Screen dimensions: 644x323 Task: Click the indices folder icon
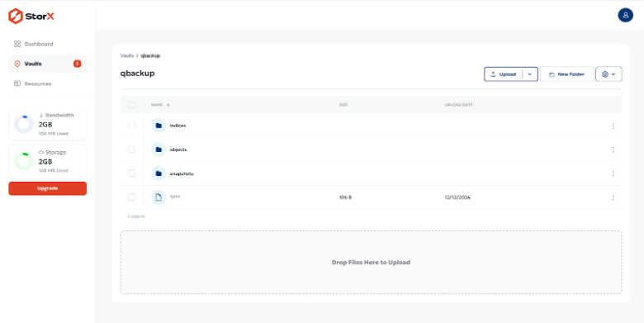tap(159, 126)
